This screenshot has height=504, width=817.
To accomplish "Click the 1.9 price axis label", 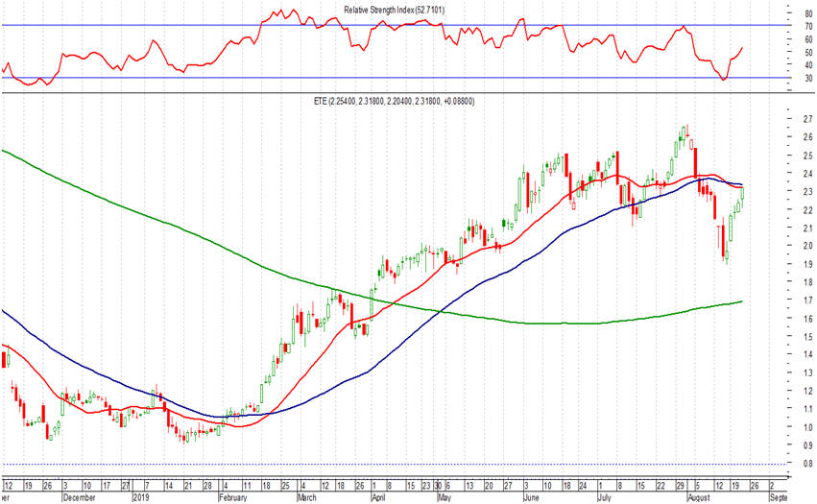I will (x=807, y=264).
